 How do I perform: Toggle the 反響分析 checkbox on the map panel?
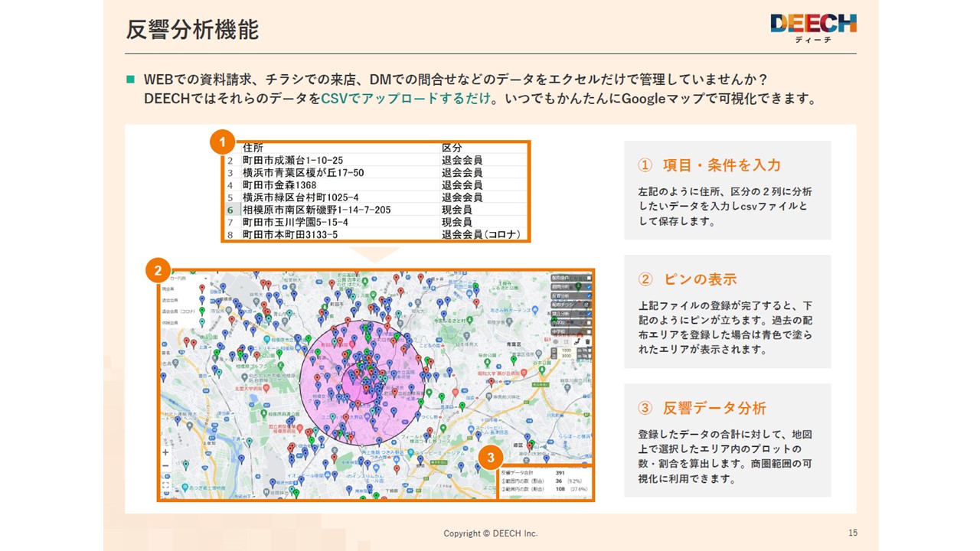590,295
